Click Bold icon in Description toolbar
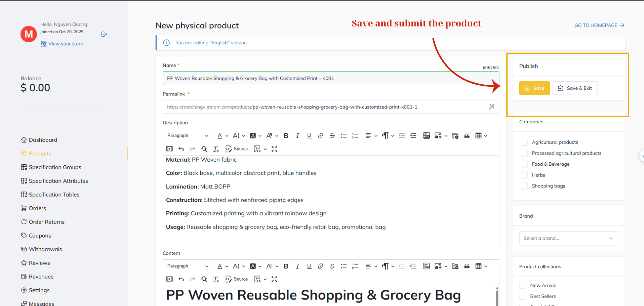644x306 pixels. click(286, 136)
